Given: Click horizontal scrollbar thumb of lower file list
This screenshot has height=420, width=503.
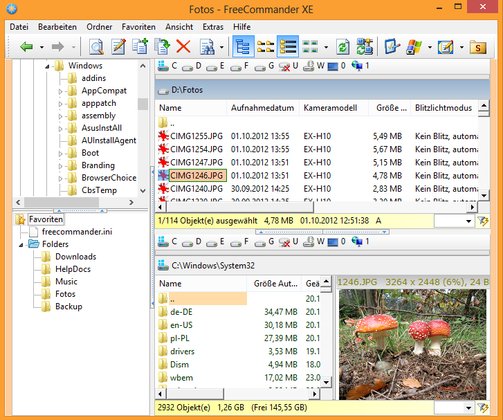Looking at the screenshot, I should click(195, 394).
